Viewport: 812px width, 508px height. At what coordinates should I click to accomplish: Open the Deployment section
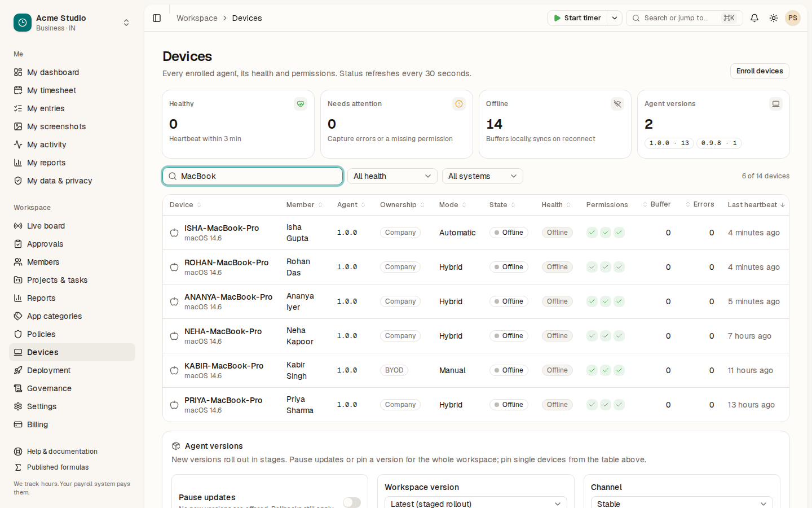coord(72,370)
